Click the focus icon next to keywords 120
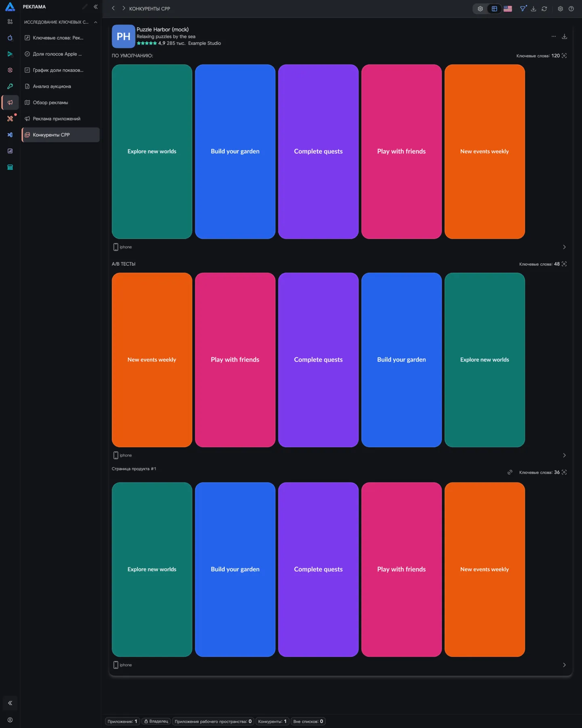This screenshot has height=728, width=582. 564,56
